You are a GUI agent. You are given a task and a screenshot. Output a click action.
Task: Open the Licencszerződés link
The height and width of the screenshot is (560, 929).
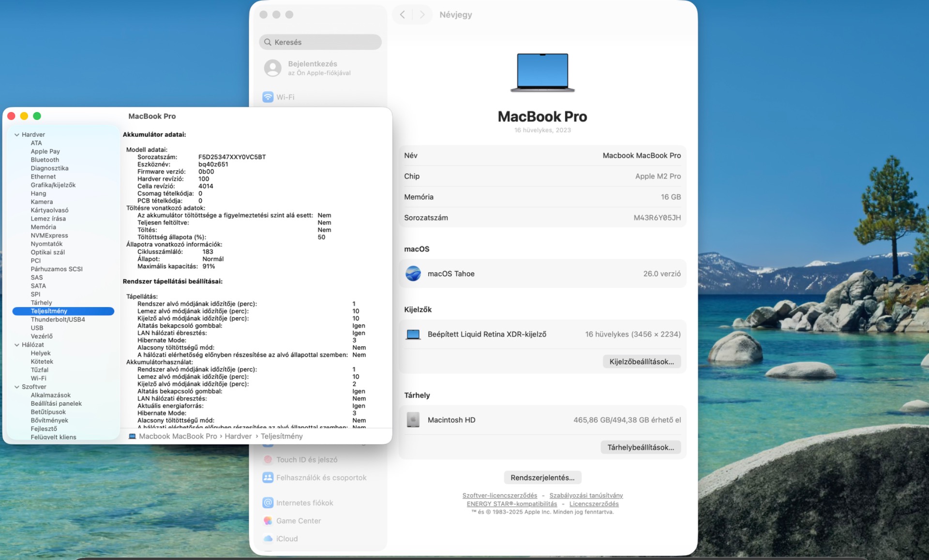pos(594,504)
